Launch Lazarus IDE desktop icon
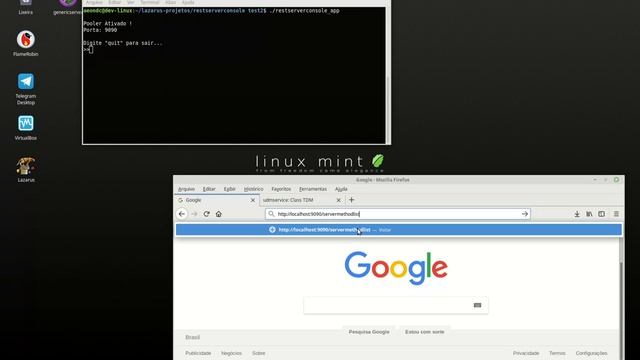The height and width of the screenshot is (360, 640). pos(26,169)
